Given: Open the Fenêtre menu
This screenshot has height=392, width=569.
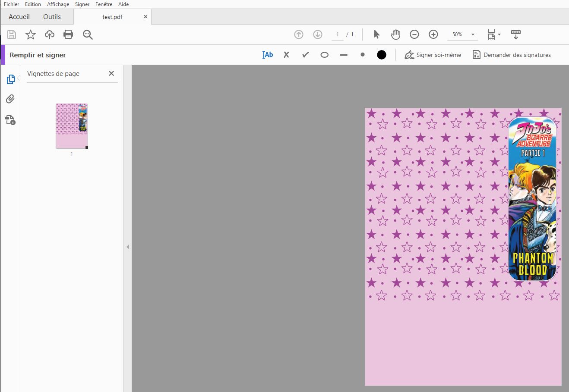Looking at the screenshot, I should pos(104,4).
